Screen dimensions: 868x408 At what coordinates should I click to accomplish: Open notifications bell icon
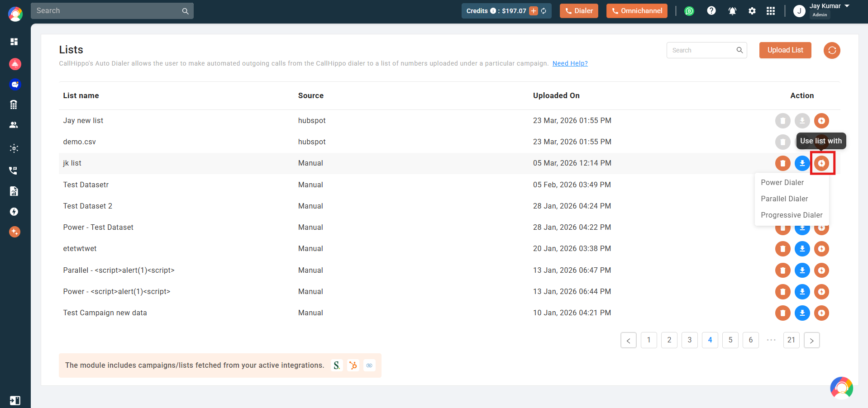pyautogui.click(x=732, y=11)
